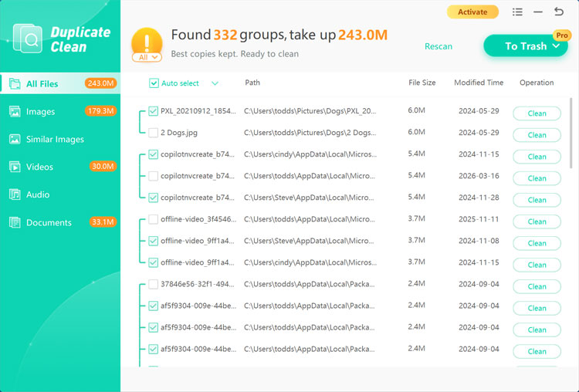Click the Audio music note icon
This screenshot has height=392, width=579.
pyautogui.click(x=14, y=194)
